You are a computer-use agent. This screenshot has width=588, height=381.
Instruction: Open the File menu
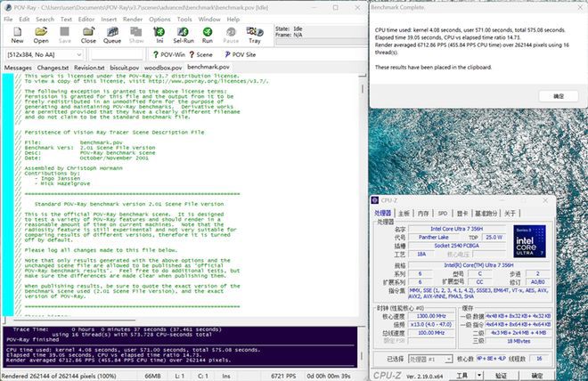8,19
